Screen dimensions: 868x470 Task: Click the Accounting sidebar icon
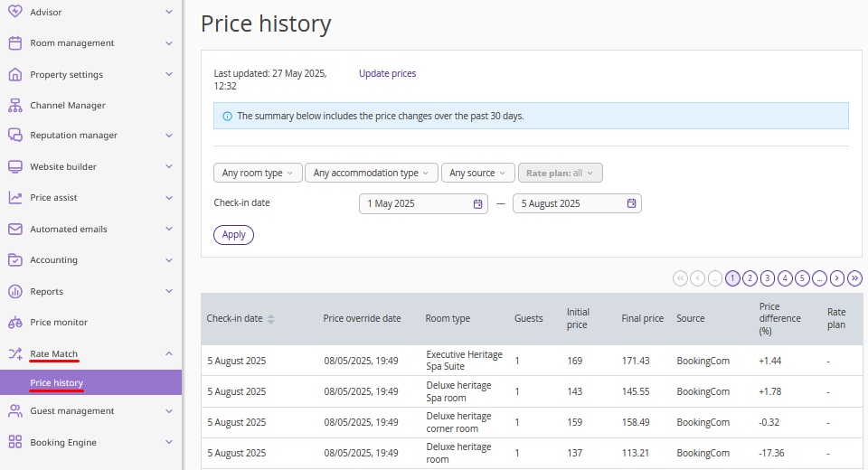(15, 259)
